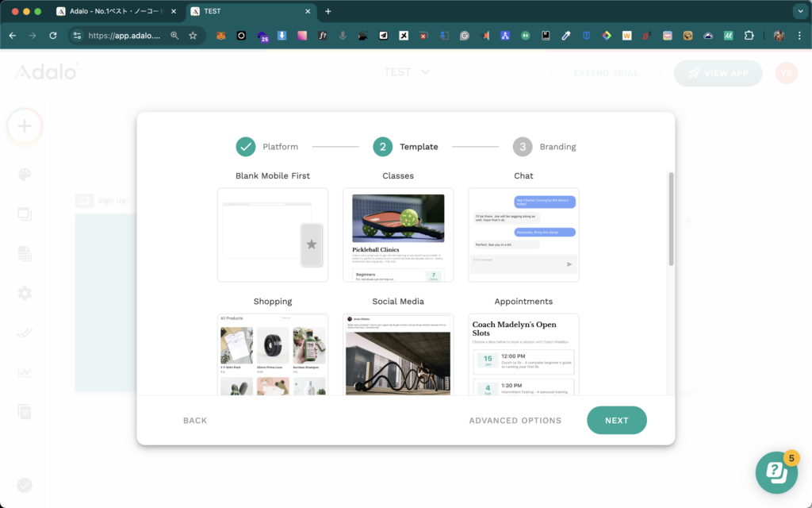Select the TEST browser tab
The image size is (812, 508).
(251, 11)
